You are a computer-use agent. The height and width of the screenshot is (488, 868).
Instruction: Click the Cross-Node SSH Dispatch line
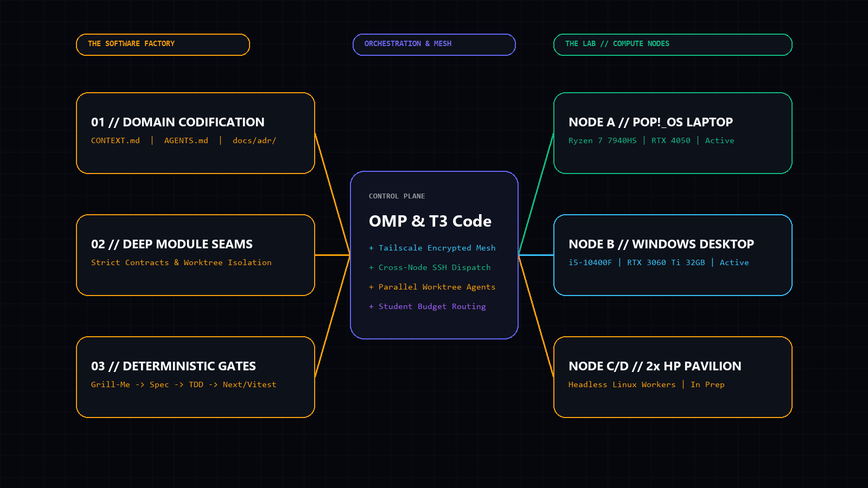coord(430,267)
